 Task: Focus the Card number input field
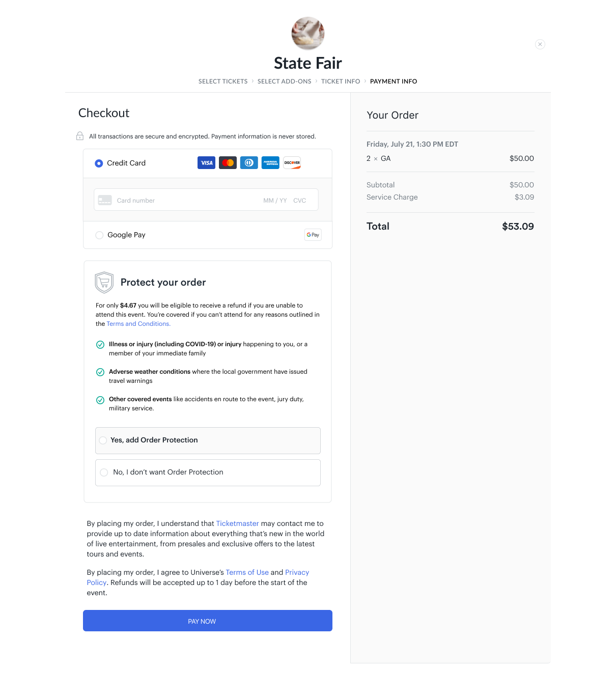pyautogui.click(x=183, y=201)
